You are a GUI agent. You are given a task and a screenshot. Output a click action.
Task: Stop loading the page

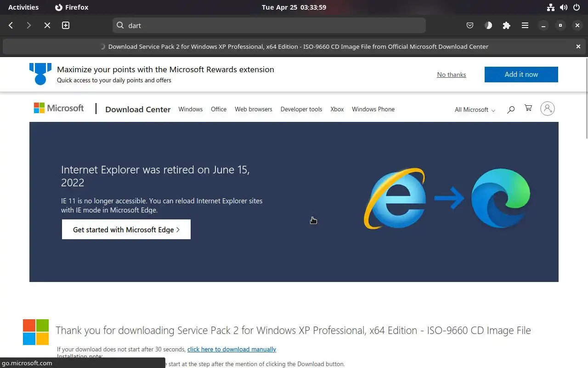[47, 25]
